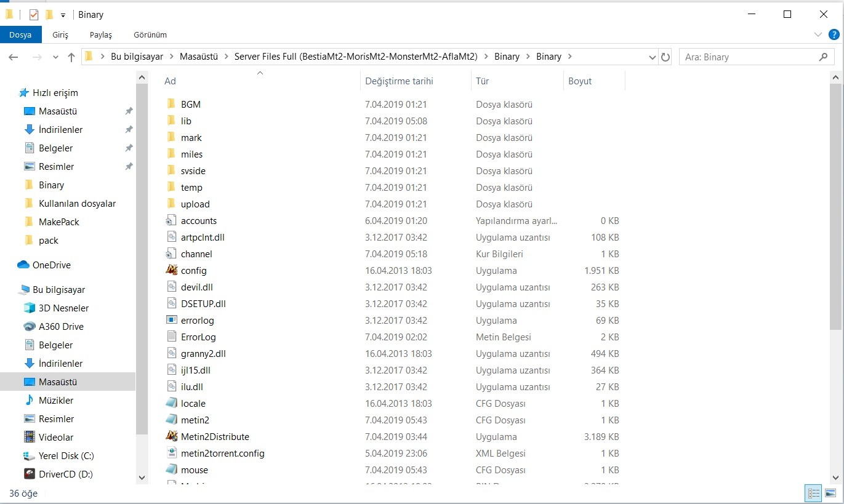Select the DSETUP.dll file name
This screenshot has height=504, width=844.
click(x=203, y=304)
